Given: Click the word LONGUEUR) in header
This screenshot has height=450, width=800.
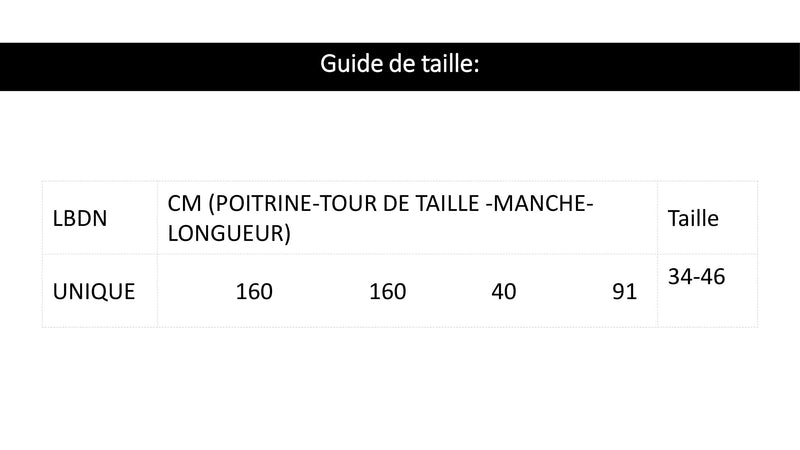Looking at the screenshot, I should coord(229,233).
